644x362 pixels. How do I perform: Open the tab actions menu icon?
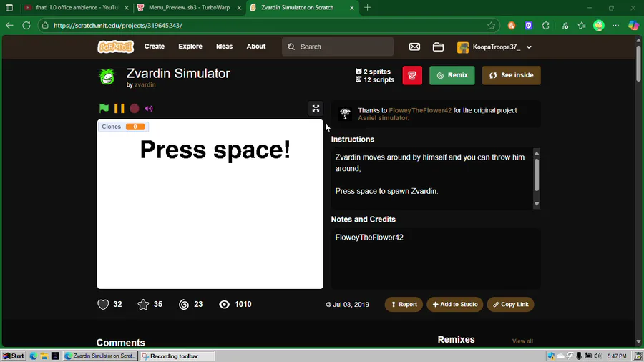9,7
